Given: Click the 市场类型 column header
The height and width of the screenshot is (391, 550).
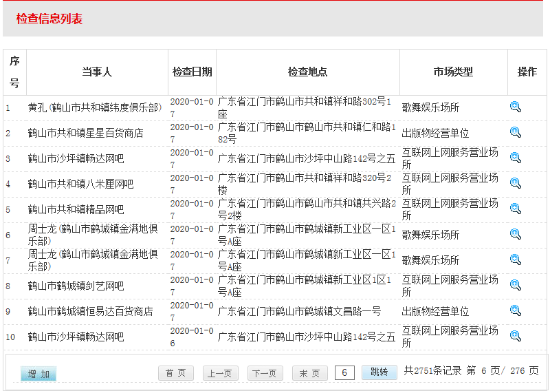Looking at the screenshot, I should [453, 72].
